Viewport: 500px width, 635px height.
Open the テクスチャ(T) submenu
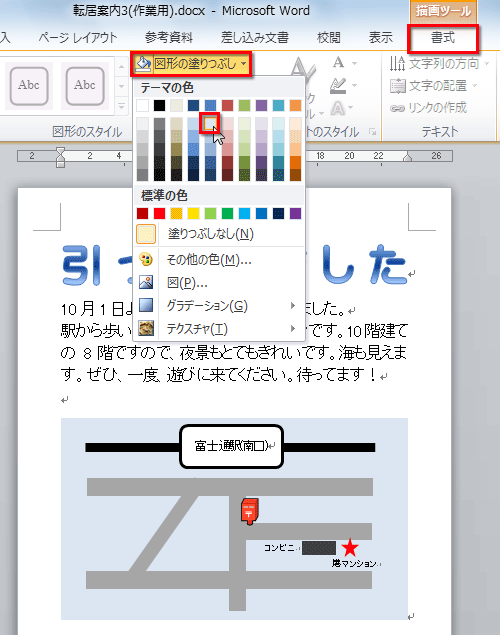click(x=219, y=329)
